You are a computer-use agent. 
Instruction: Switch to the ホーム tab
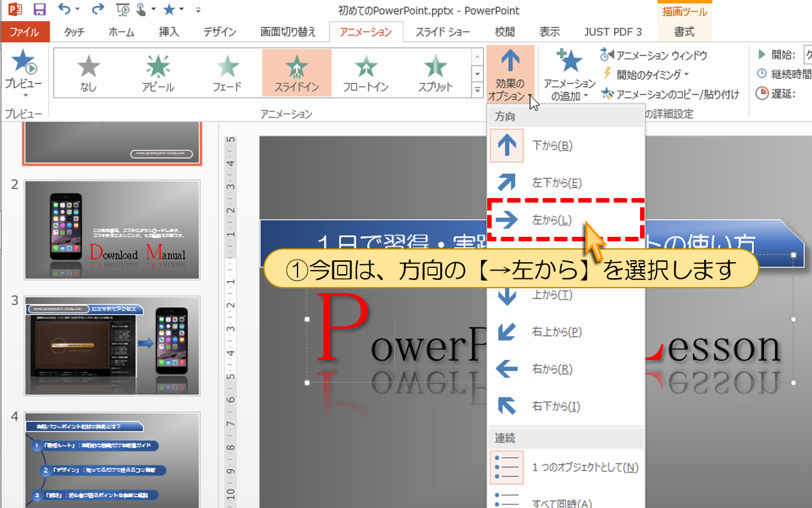click(121, 32)
